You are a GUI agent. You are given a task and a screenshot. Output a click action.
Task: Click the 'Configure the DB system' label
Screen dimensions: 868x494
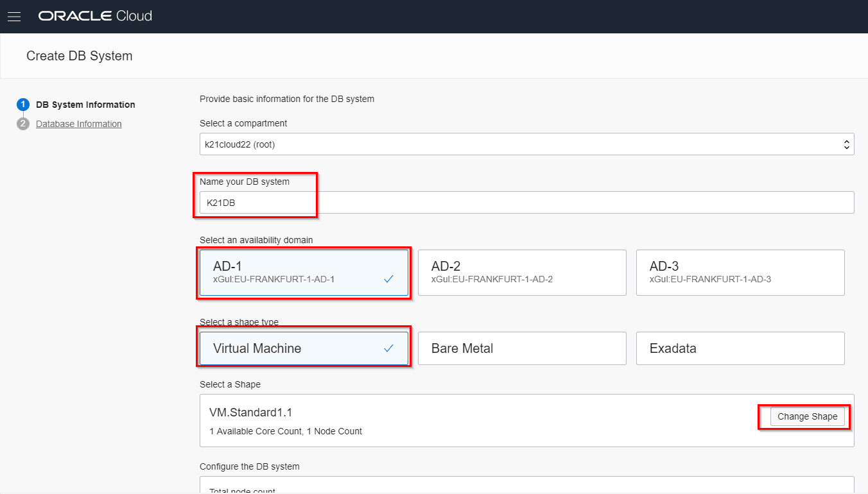250,466
